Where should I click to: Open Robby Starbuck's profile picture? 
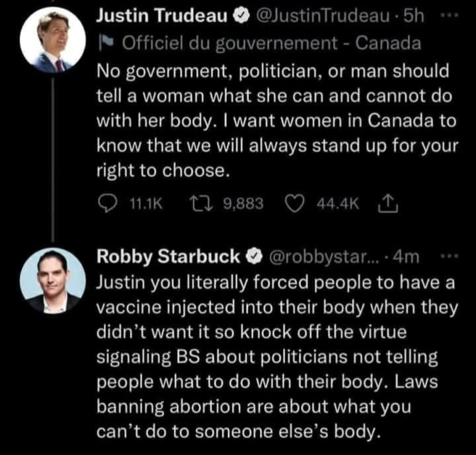(x=52, y=281)
